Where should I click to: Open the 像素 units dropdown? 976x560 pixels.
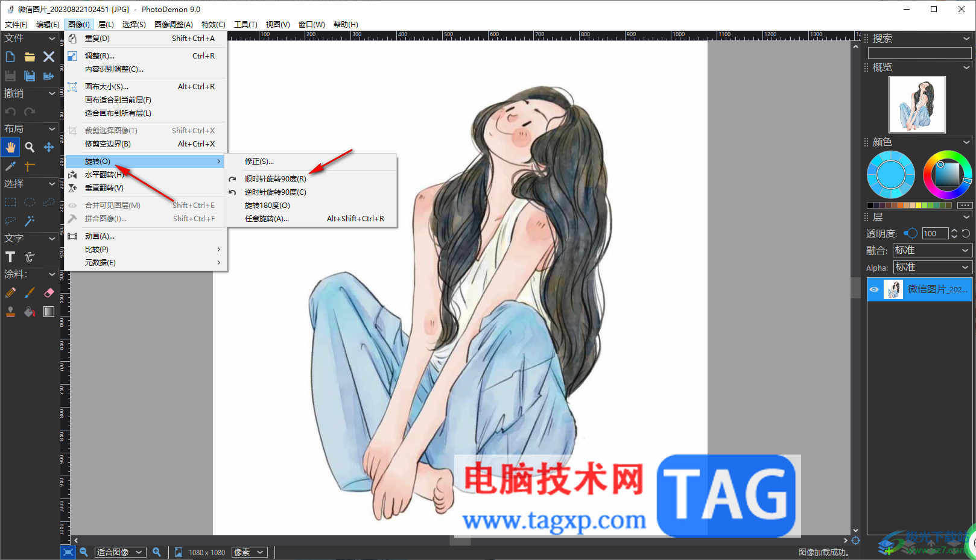(x=250, y=552)
